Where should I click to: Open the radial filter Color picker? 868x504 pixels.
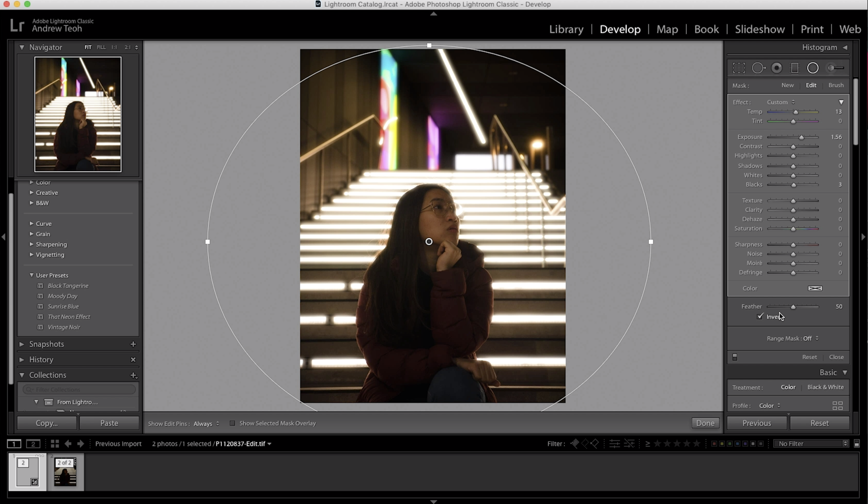[x=816, y=288]
